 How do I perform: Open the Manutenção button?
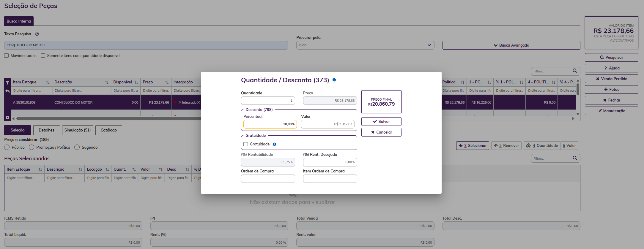[611, 111]
